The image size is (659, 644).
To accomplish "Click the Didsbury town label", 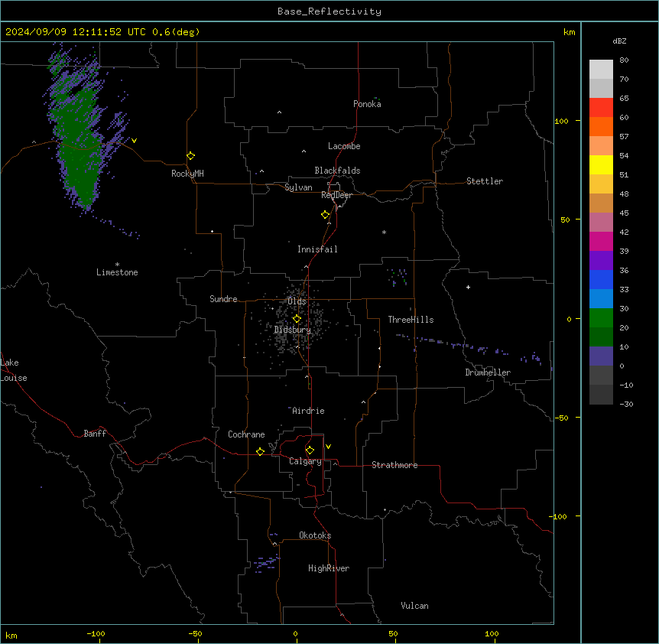I will point(293,330).
